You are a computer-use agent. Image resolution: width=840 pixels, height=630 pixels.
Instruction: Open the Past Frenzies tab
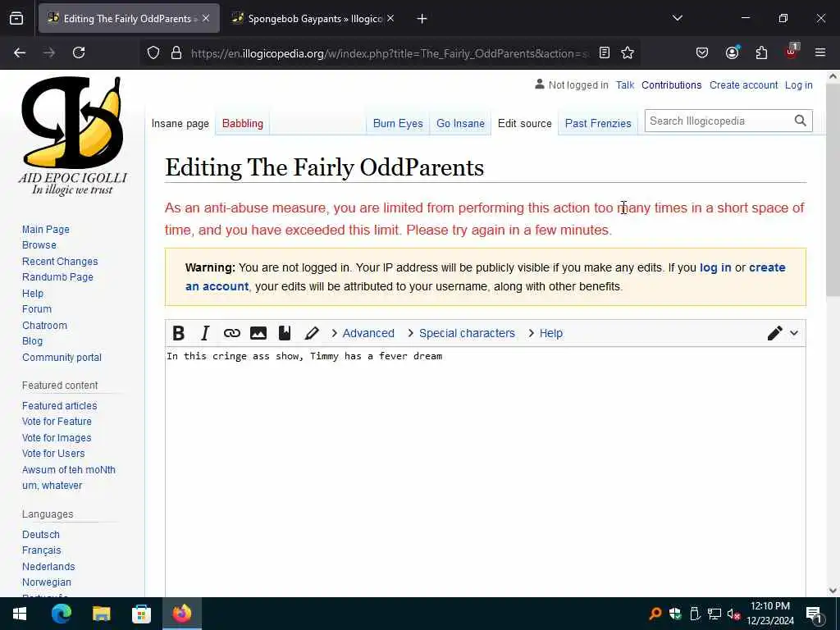598,124
